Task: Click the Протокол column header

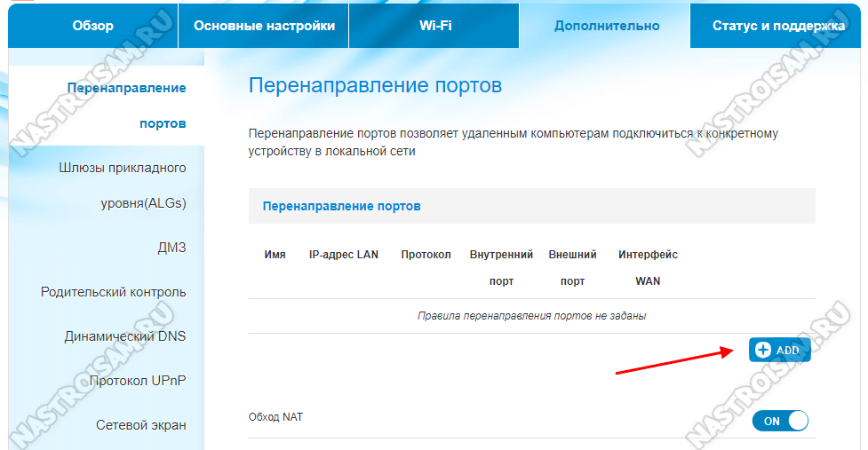Action: tap(426, 255)
